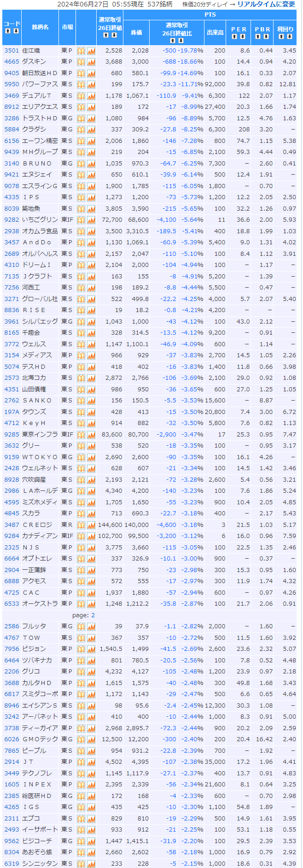Sort 通常取引26日終値 descending arrow

tap(114, 35)
